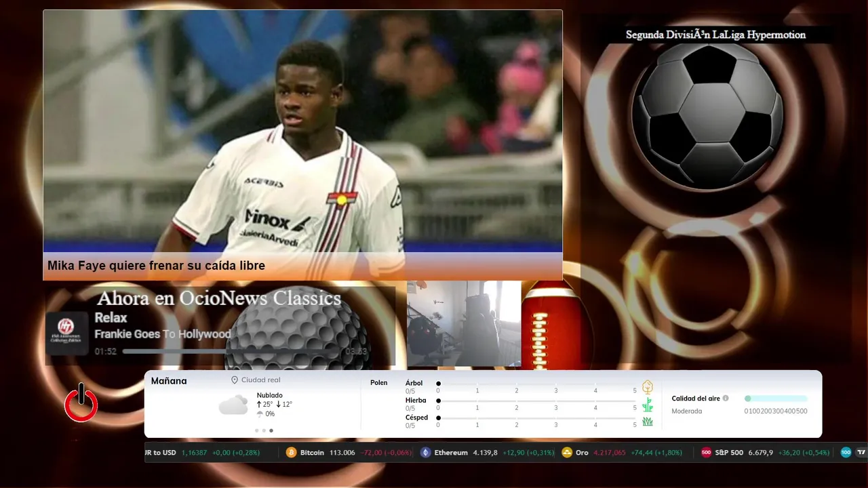This screenshot has width=868, height=488.
Task: Select the first weather carousel dot
Action: pyautogui.click(x=257, y=430)
